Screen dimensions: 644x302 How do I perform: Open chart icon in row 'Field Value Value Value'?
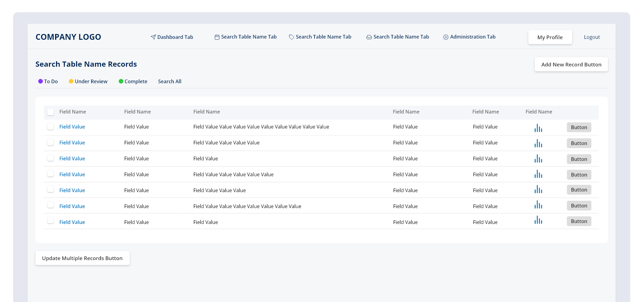click(x=538, y=189)
